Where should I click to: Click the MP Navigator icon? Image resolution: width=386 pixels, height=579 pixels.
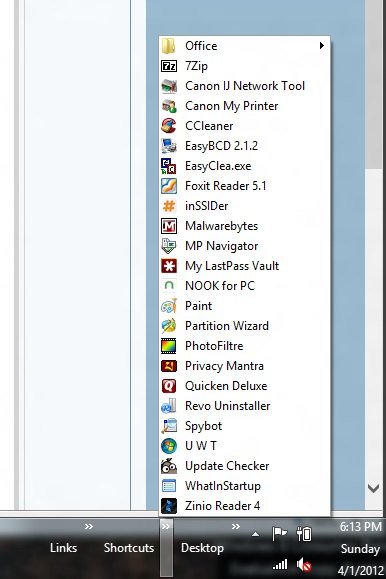[169, 246]
